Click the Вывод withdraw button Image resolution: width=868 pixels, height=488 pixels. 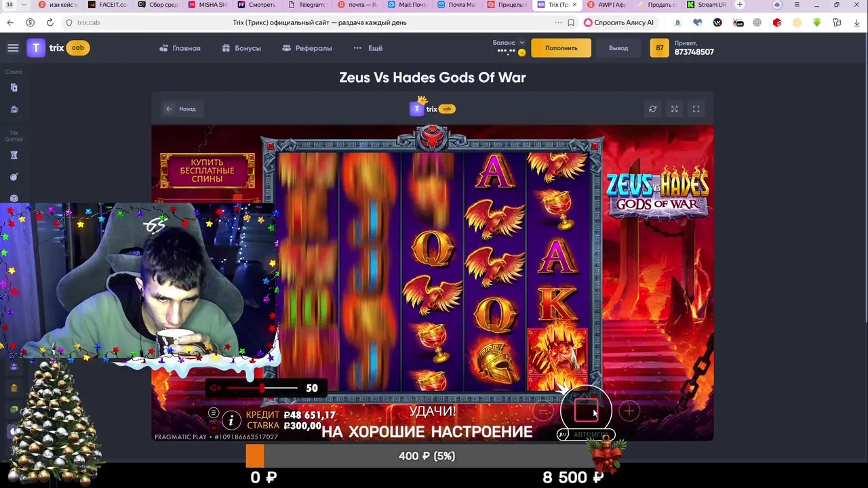[618, 48]
